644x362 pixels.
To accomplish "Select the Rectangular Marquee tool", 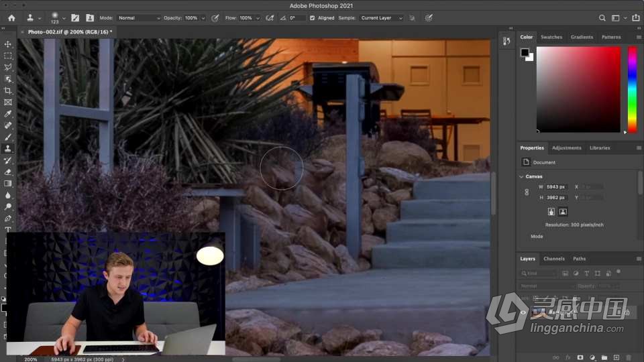I will click(x=8, y=56).
